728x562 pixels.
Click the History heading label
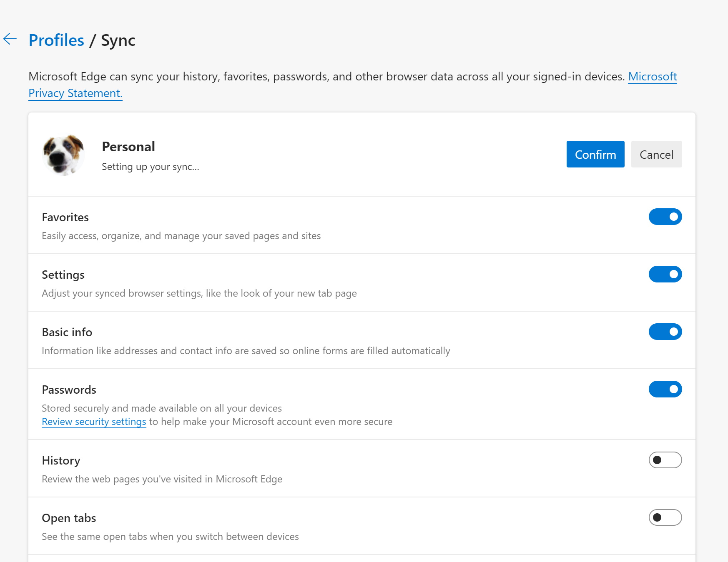click(61, 460)
